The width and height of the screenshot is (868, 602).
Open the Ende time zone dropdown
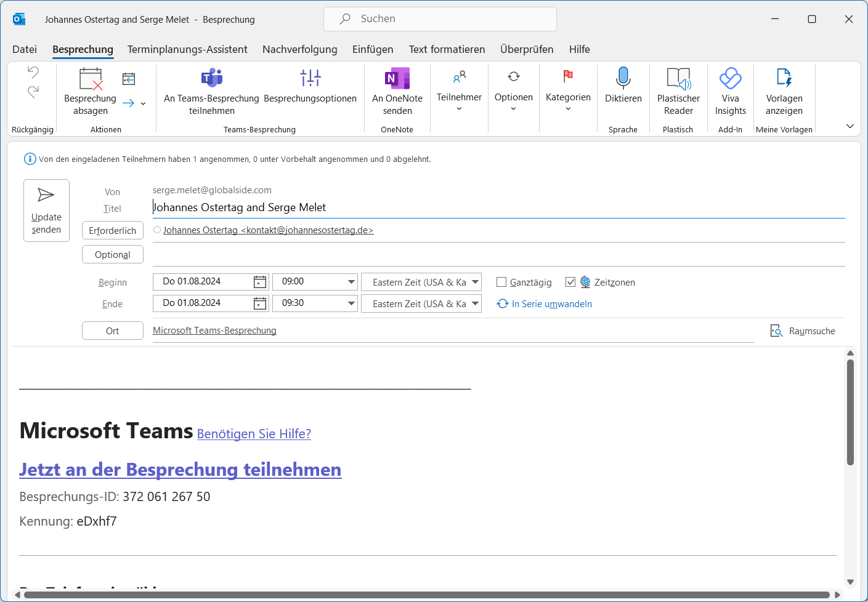(x=475, y=303)
